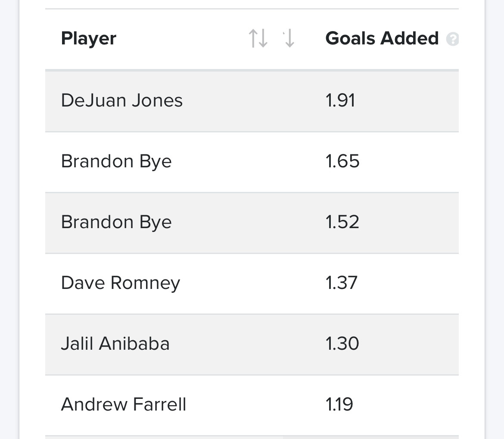Click Jalil Anibaba's 1.30 value
This screenshot has height=439, width=504.
[342, 344]
